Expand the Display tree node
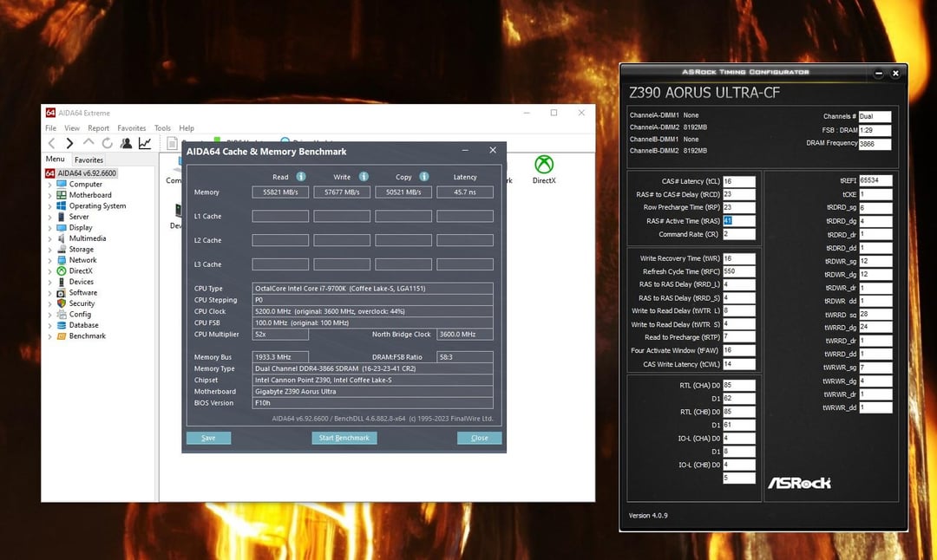This screenshot has height=560, width=937. tap(49, 227)
